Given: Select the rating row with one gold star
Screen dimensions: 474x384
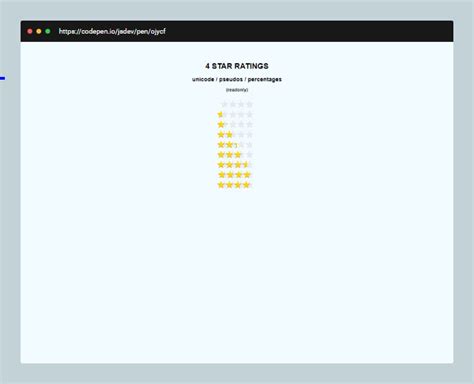Looking at the screenshot, I should pyautogui.click(x=235, y=124).
